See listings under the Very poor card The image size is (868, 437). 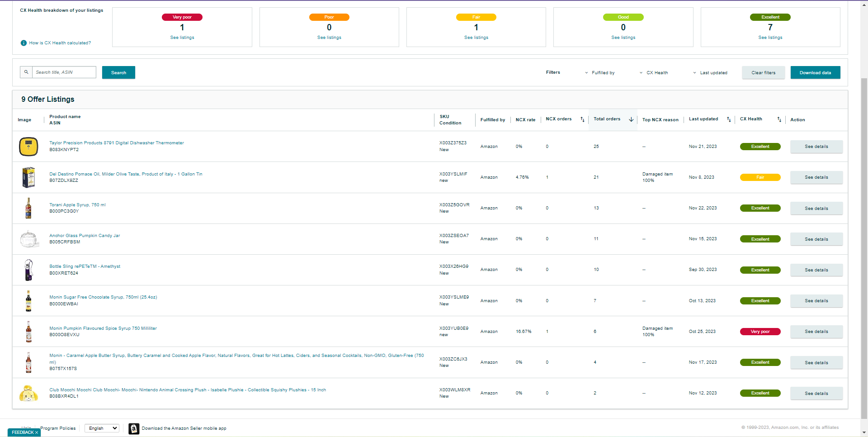182,38
